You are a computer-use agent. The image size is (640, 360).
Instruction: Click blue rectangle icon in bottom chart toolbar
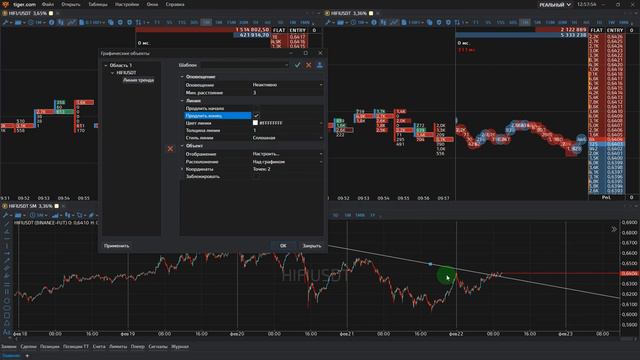coord(18,215)
